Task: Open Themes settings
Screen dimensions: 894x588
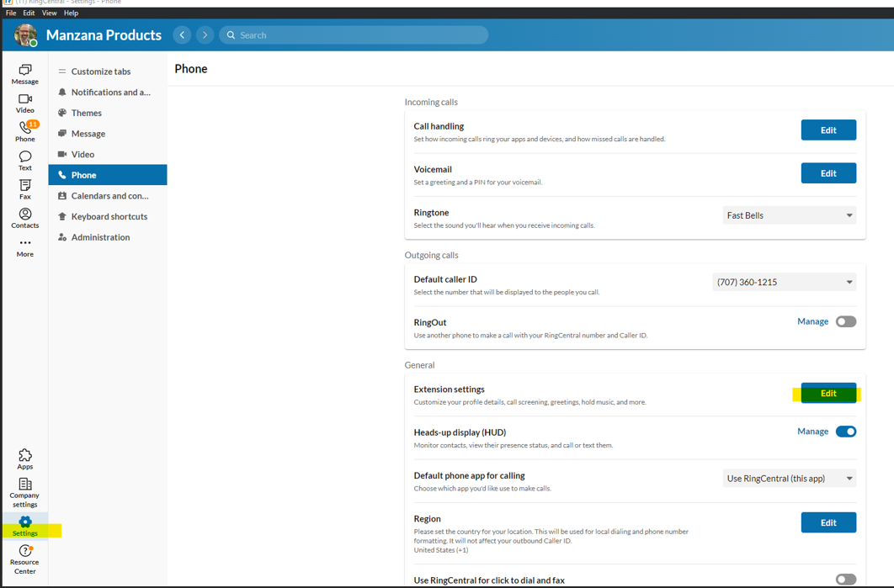Action: coord(107,113)
